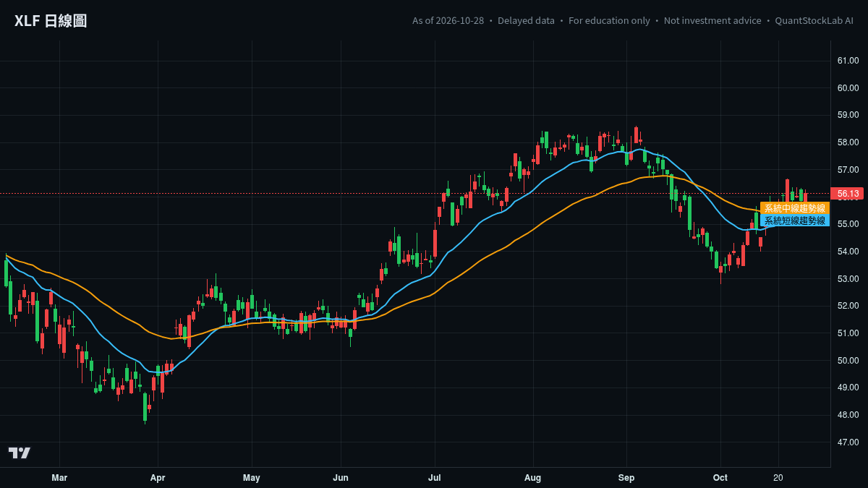Image resolution: width=868 pixels, height=488 pixels.
Task: Select the Oct label on time axis
Action: pos(720,478)
